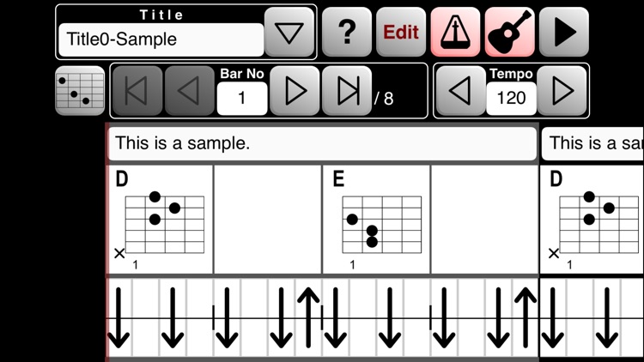This screenshot has height=362, width=644.
Task: Select the first D chord diagram
Action: (161, 220)
